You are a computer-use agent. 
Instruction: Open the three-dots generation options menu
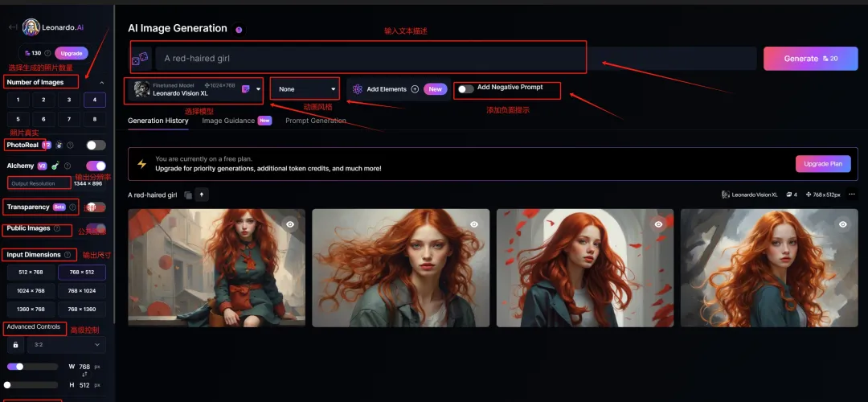click(852, 195)
